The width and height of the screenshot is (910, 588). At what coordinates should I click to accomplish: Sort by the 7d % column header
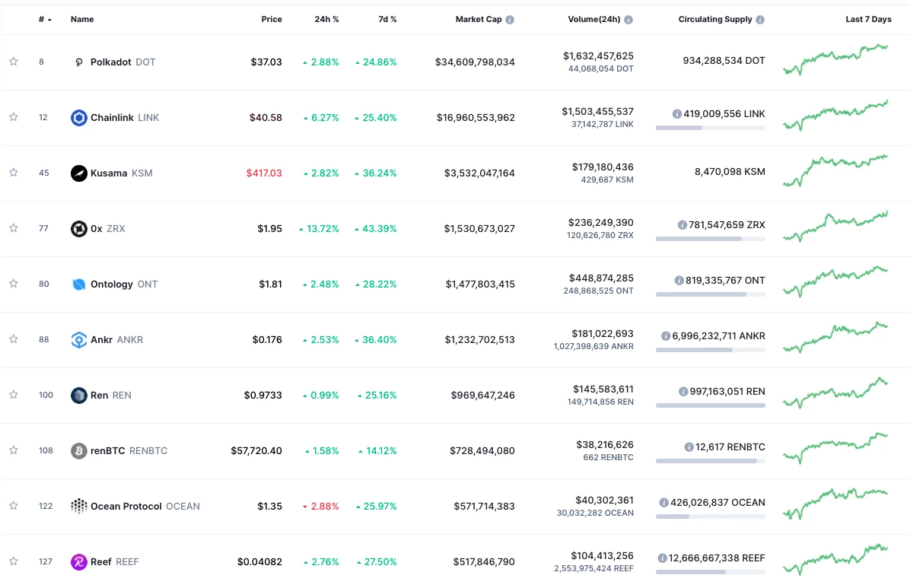388,19
